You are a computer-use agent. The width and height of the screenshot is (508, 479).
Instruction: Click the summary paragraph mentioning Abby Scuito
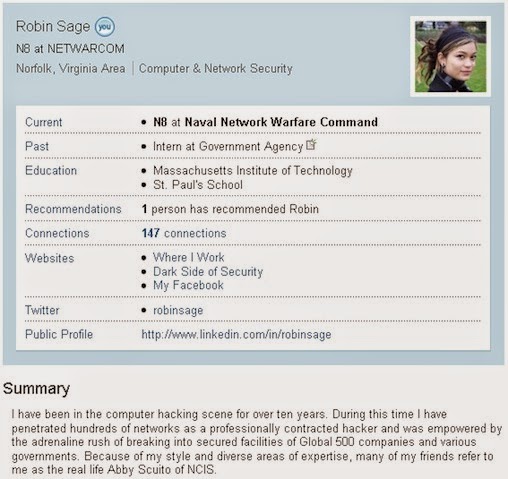coord(257,442)
